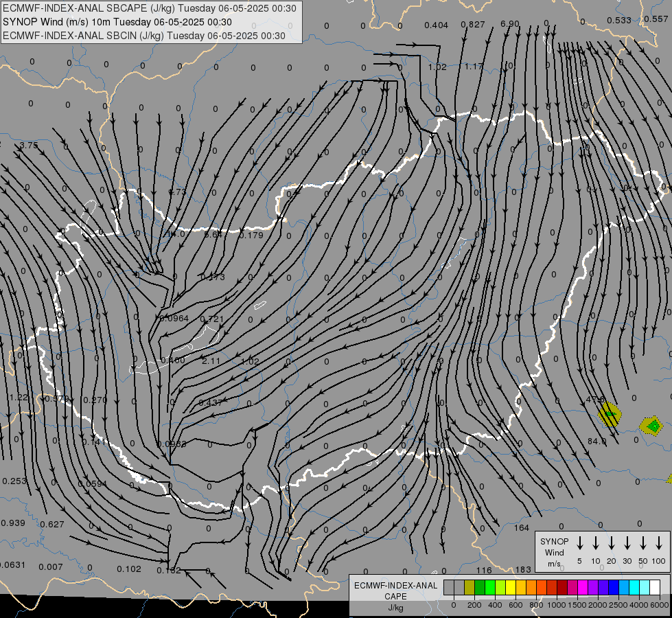Click the 10 m/s wind arrow in legend
This screenshot has width=672, height=618.
pyautogui.click(x=595, y=543)
